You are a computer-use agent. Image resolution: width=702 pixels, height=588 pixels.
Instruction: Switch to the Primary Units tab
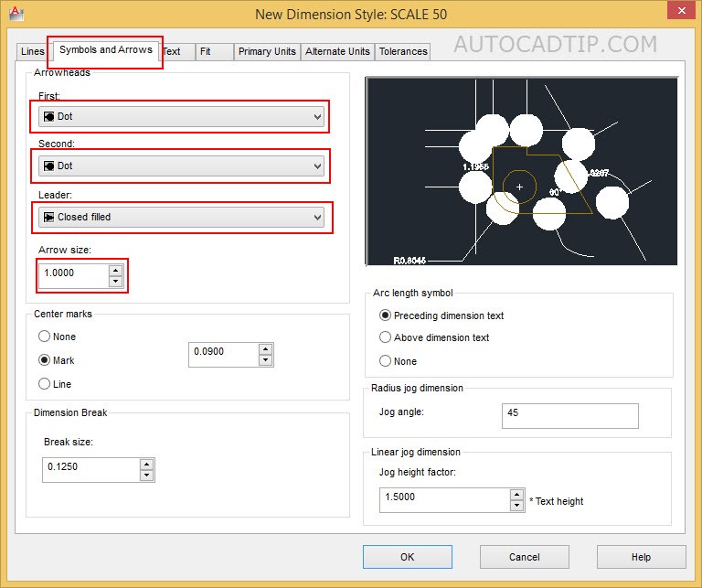[267, 51]
